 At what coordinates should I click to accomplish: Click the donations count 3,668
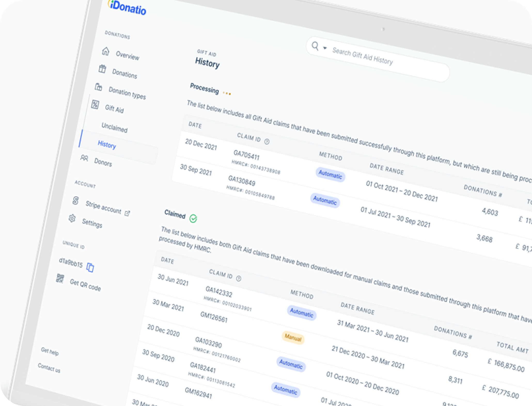(x=484, y=238)
